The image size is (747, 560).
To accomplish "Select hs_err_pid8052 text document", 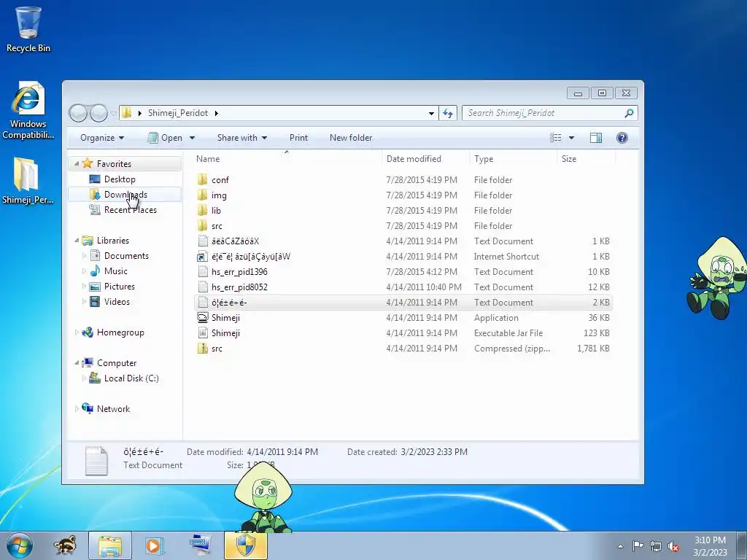I will (x=403, y=287).
